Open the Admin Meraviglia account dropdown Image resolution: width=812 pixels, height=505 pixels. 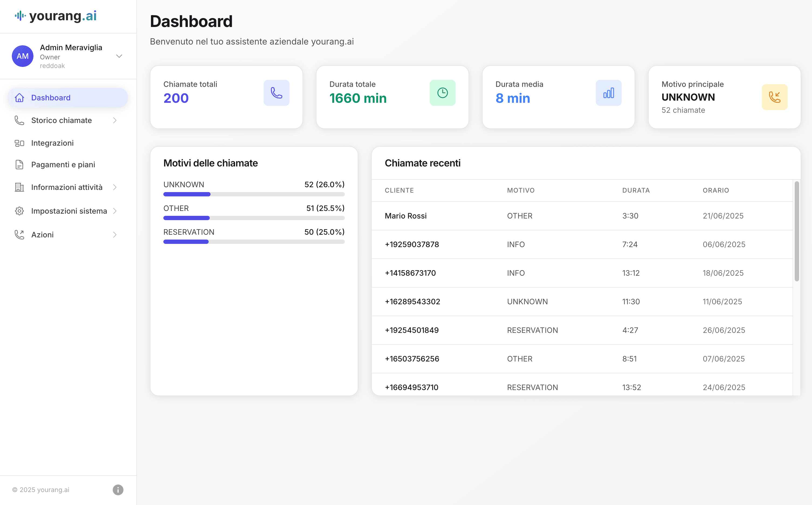(x=119, y=56)
